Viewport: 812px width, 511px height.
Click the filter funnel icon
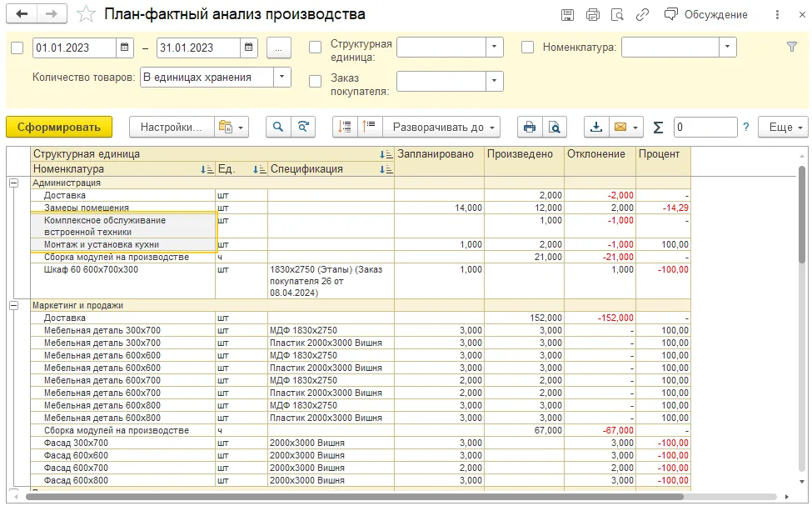coord(792,48)
